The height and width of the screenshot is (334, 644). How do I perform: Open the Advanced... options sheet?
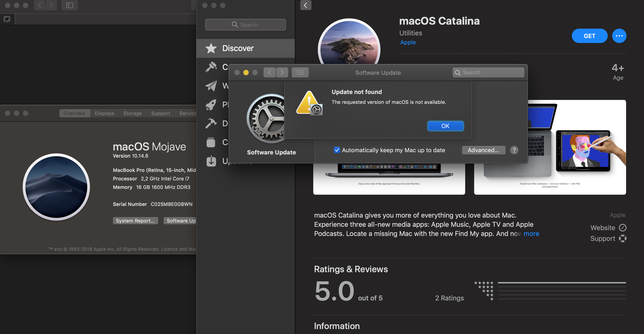(483, 150)
